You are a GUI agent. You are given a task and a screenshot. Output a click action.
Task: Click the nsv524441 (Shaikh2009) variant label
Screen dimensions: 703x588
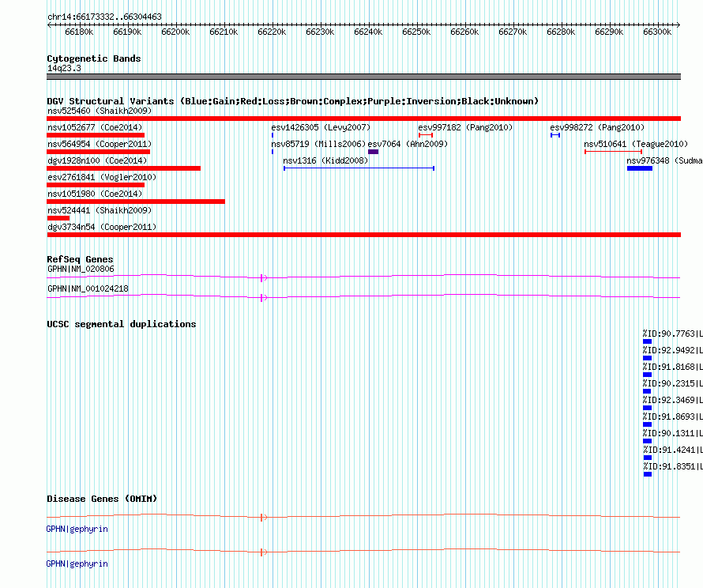point(100,210)
